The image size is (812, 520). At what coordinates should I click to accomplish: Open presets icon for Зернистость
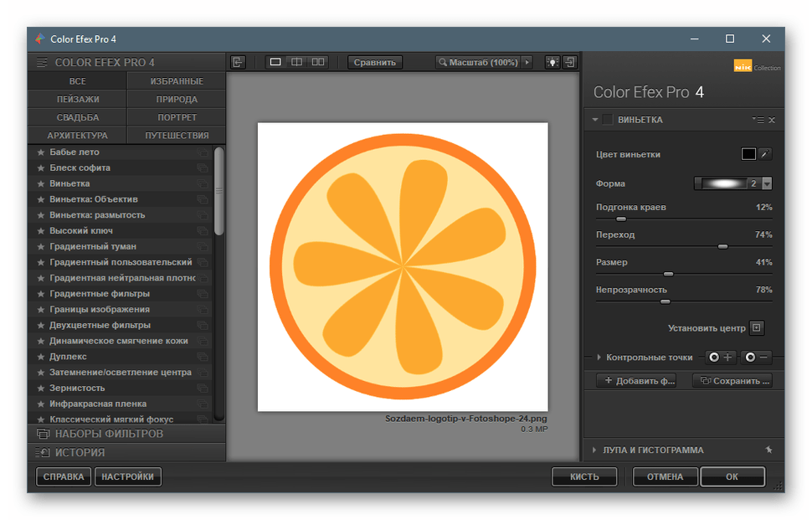203,388
